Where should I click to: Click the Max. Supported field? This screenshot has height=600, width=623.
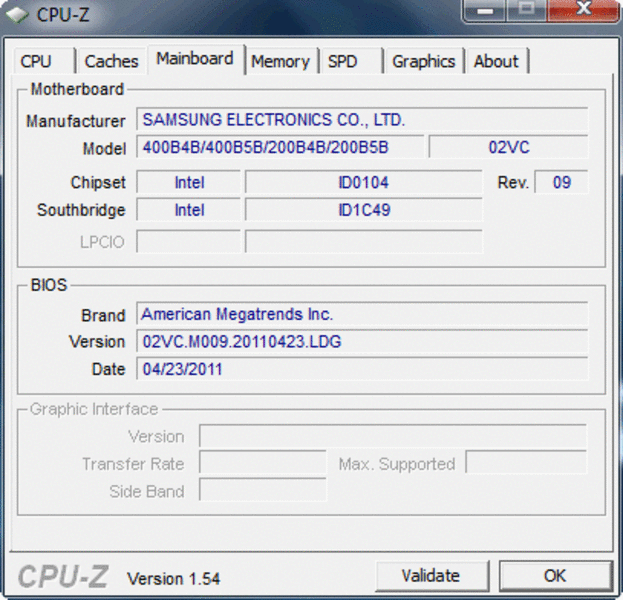click(x=526, y=463)
